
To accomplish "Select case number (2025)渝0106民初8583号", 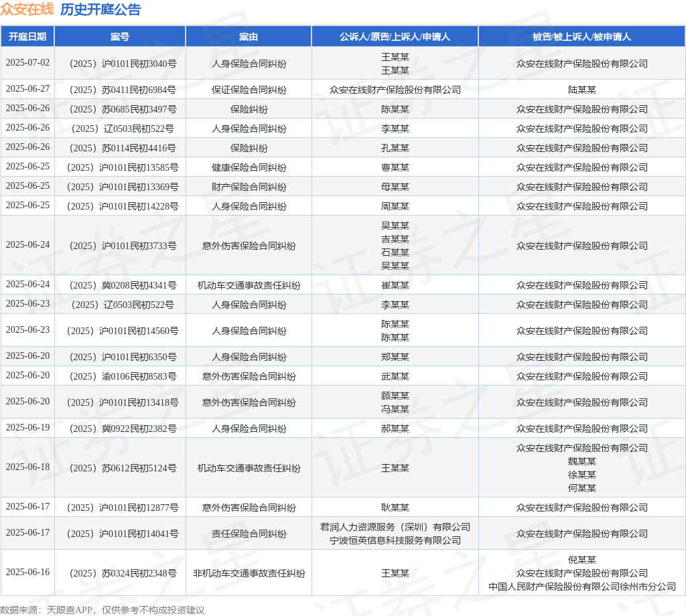I will pos(120,376).
